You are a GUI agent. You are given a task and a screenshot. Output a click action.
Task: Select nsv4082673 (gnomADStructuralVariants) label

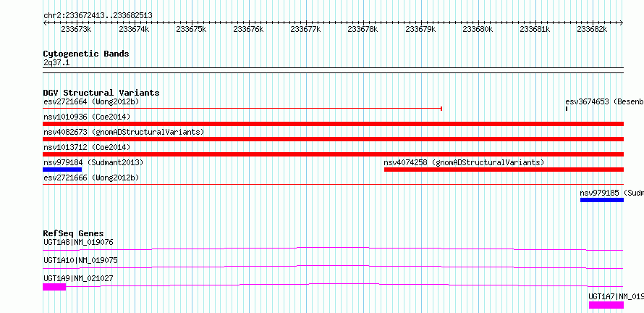[124, 132]
